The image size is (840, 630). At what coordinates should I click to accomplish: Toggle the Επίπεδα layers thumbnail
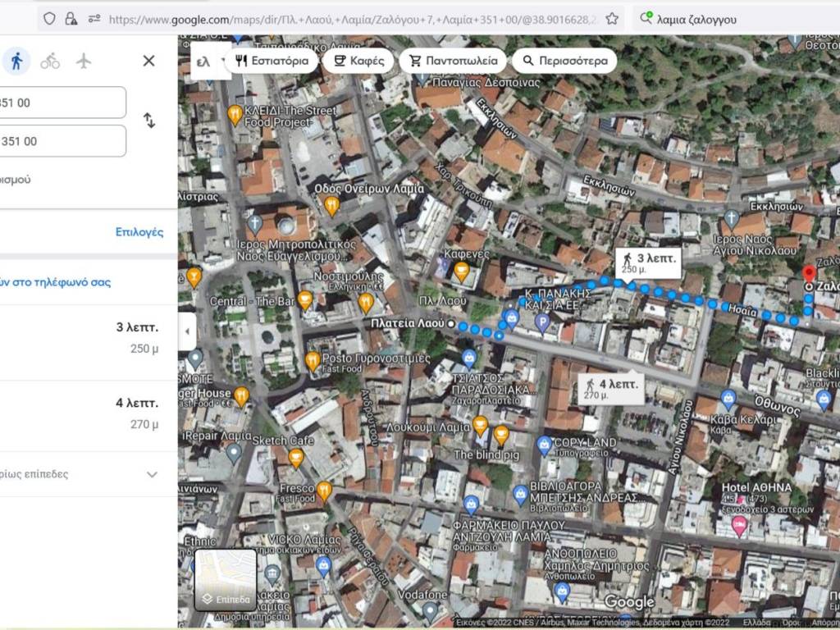click(x=226, y=580)
